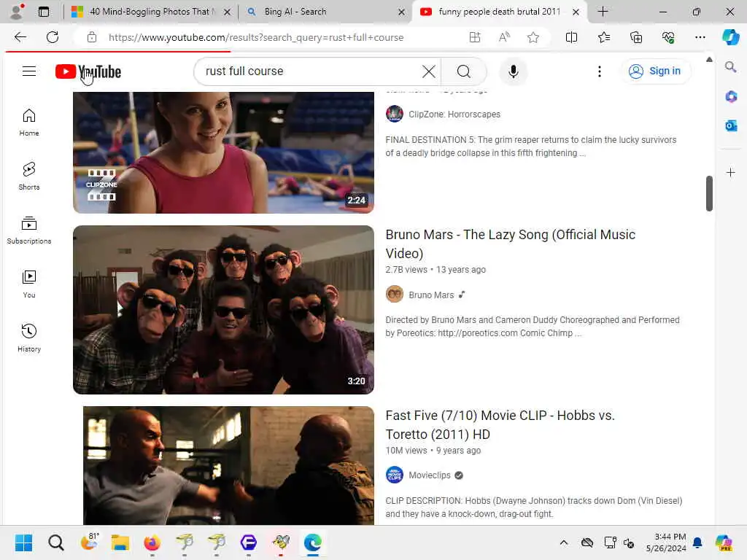Open YouTube settings three-dot menu
Screen dimensions: 747x560
tap(600, 71)
